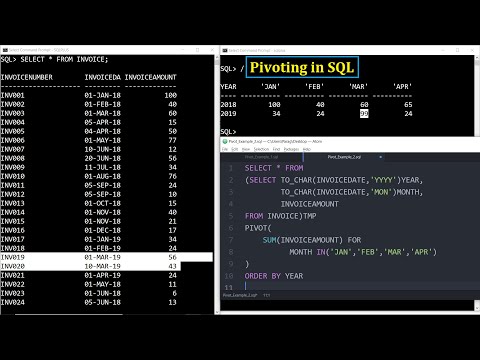Click the 2018 year value in the pivot output
The width and height of the screenshot is (480, 360).
pyautogui.click(x=228, y=105)
